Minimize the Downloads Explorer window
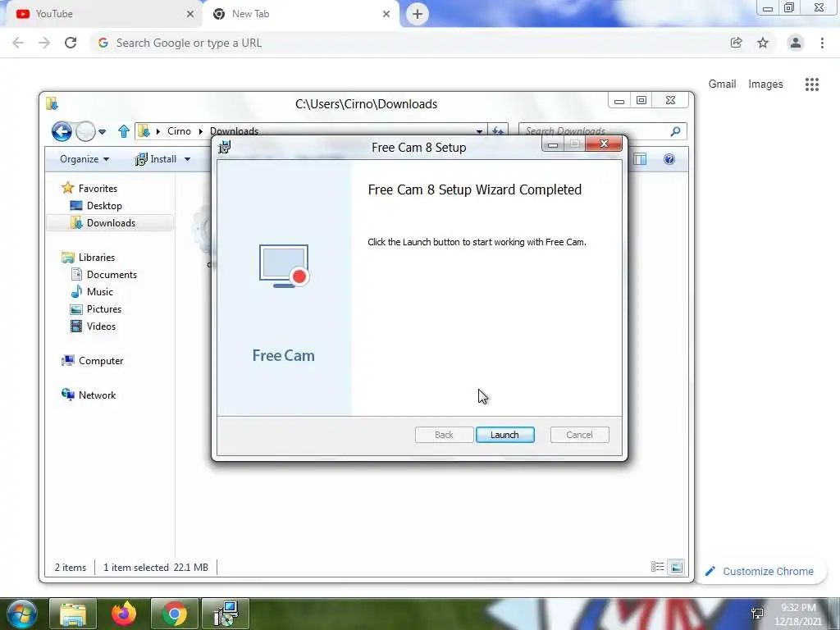 (x=619, y=101)
